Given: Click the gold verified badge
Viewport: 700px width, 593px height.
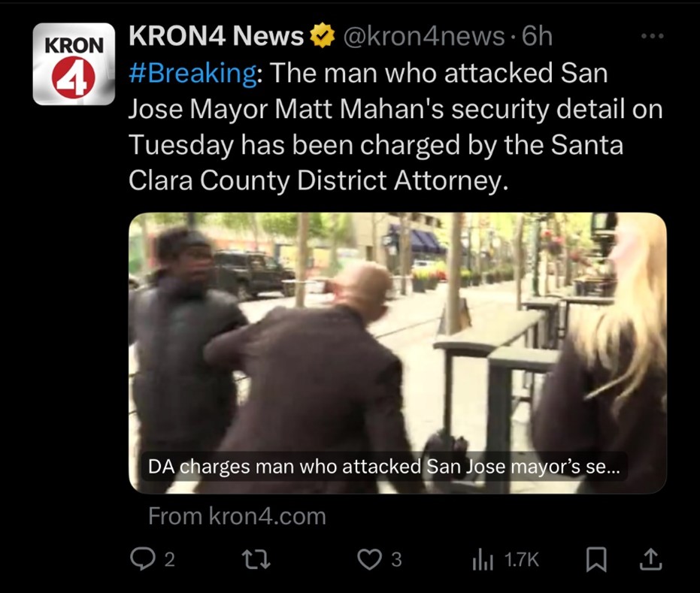Looking at the screenshot, I should 323,36.
